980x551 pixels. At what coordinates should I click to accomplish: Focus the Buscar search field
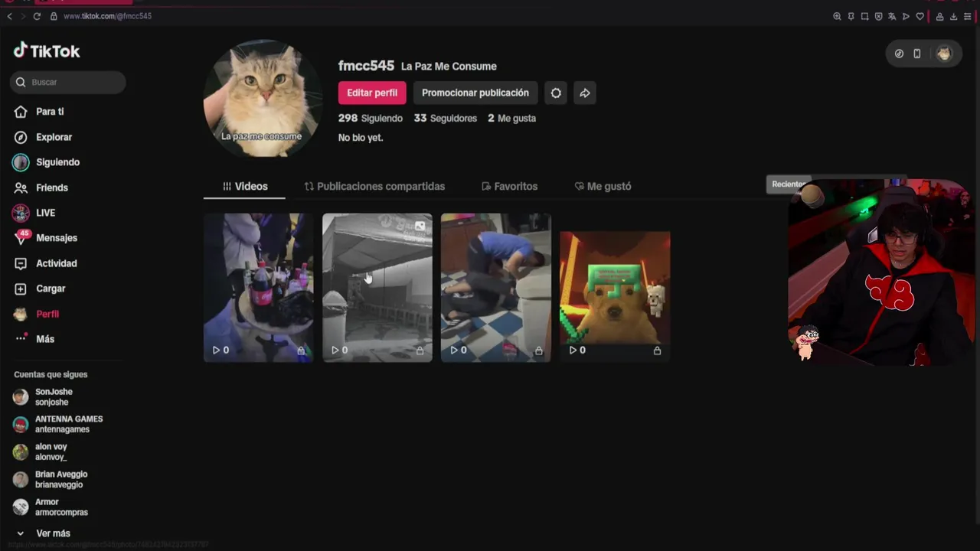pos(68,82)
